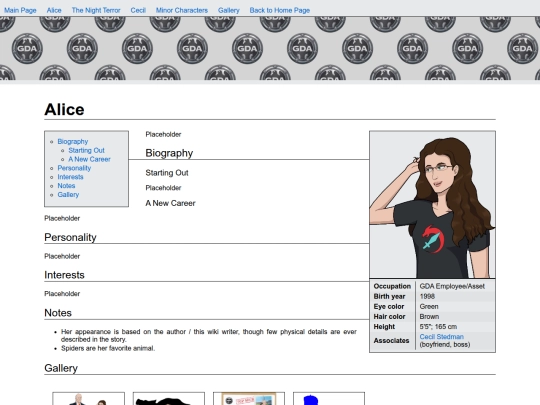Jump to A New Career subsection link
This screenshot has height=405, width=540.
(90, 159)
